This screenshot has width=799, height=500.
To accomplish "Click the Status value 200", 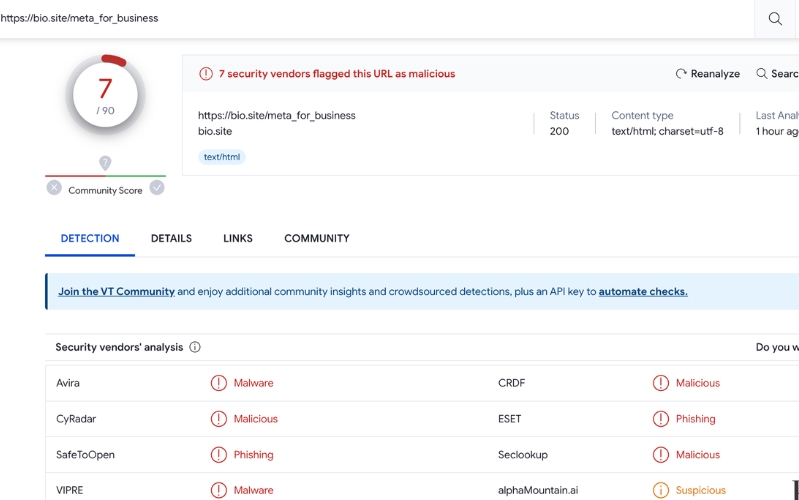I will 559,131.
